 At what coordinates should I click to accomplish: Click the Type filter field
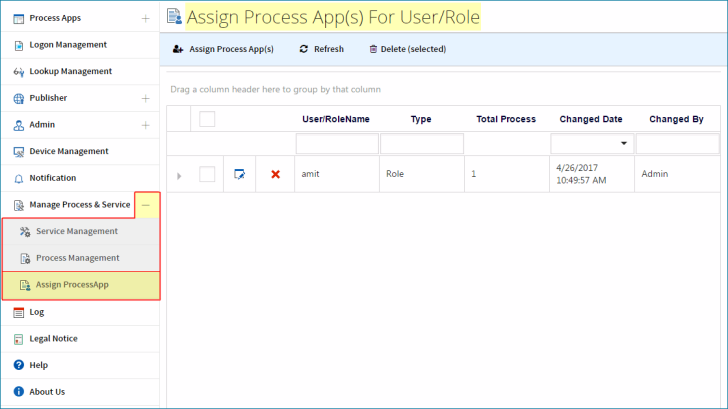[x=422, y=143]
